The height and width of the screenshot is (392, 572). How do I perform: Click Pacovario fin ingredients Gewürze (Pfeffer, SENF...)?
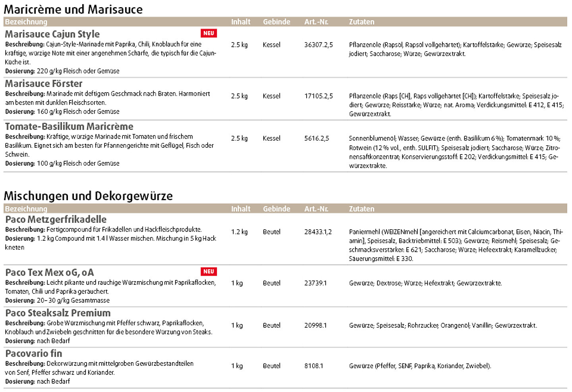420,366
